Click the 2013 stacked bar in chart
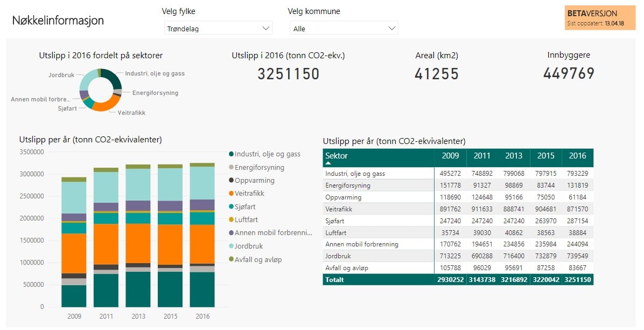 (x=138, y=236)
